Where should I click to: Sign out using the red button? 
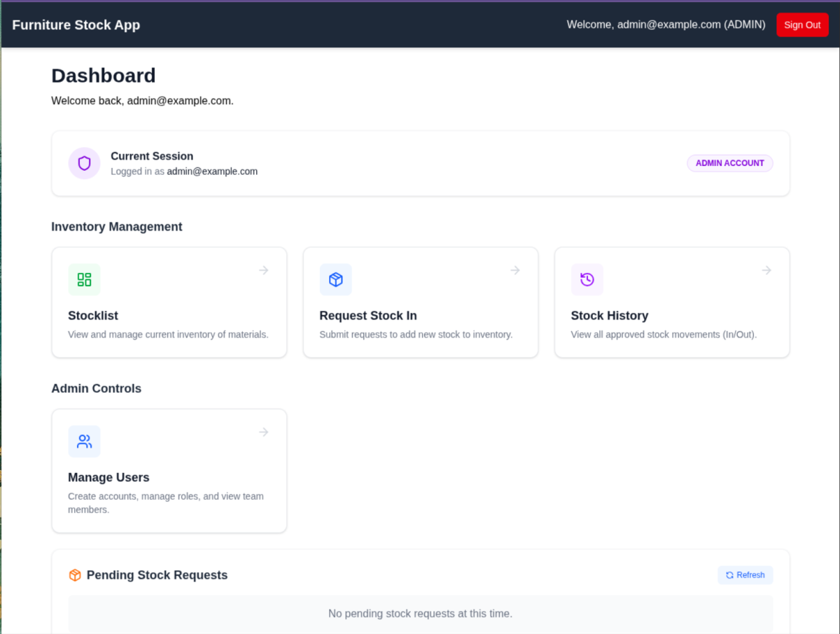(801, 25)
